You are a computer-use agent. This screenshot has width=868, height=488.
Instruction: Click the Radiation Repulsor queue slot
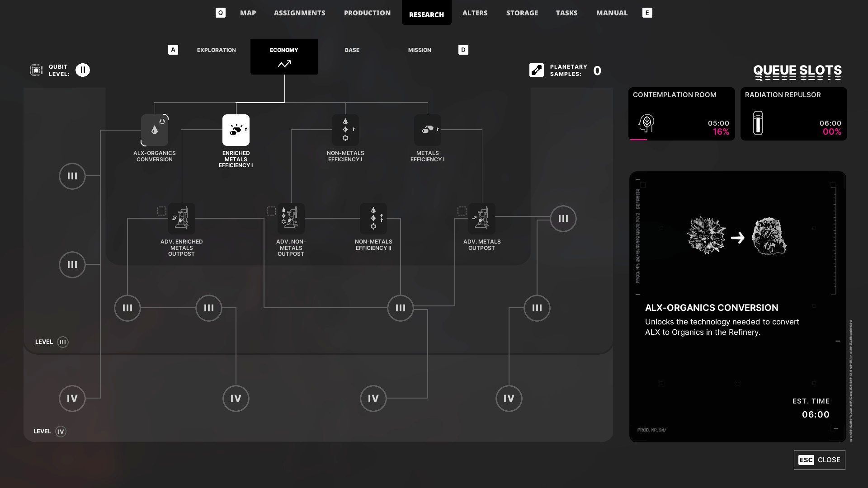[793, 114]
